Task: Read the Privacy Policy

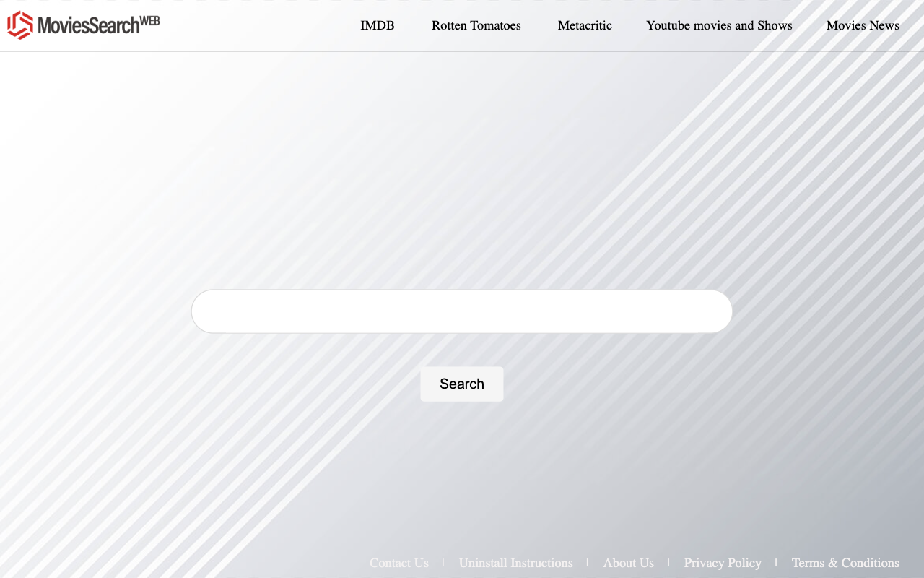Action: pos(723,563)
